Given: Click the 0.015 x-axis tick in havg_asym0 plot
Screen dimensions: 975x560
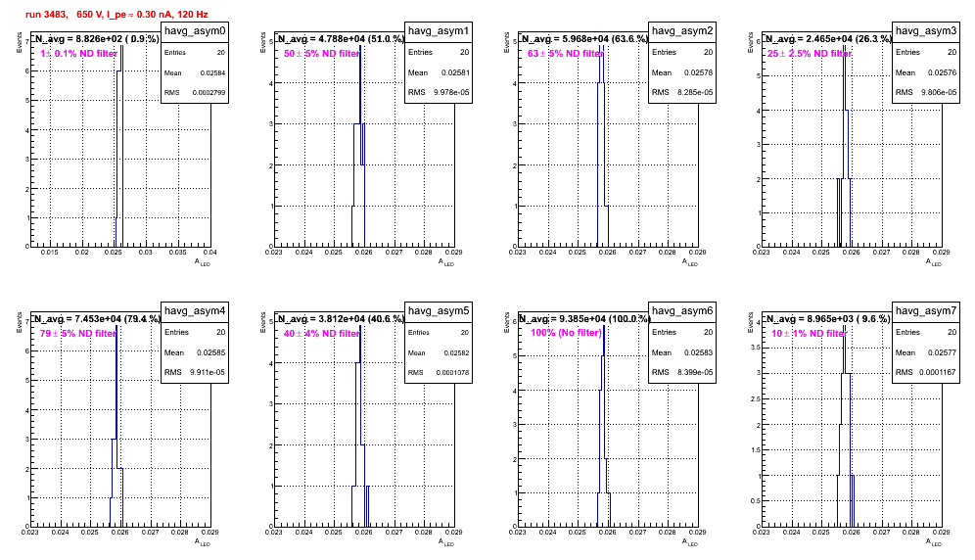Looking at the screenshot, I should point(50,253).
